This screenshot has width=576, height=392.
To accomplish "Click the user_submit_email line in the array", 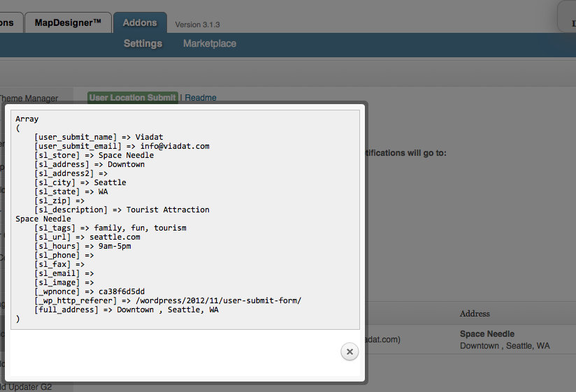I will click(x=122, y=146).
